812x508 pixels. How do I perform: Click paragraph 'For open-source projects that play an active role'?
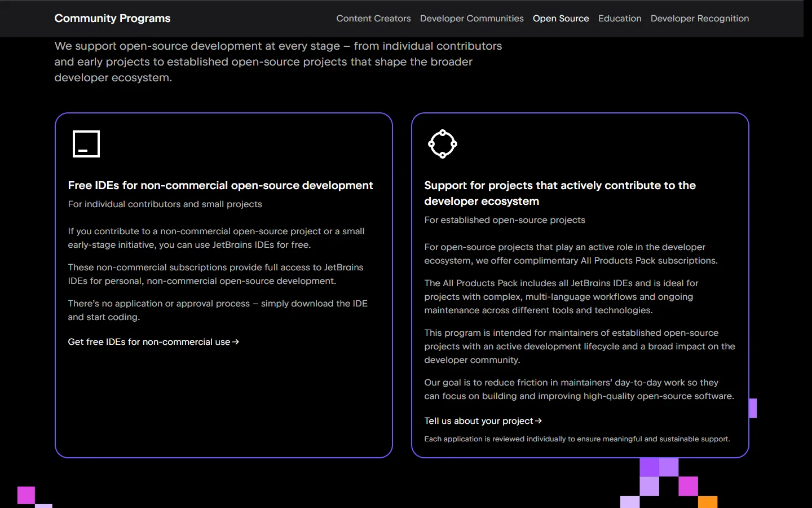pyautogui.click(x=571, y=253)
